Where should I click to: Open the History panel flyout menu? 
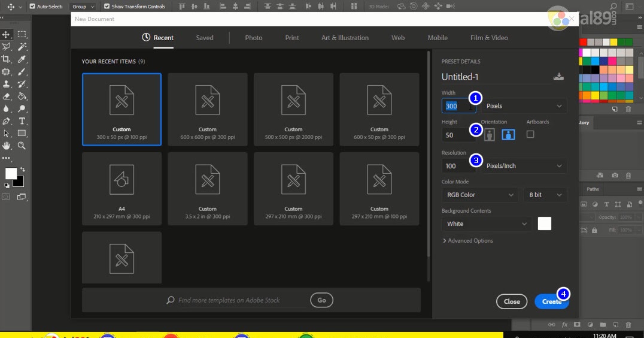pyautogui.click(x=639, y=122)
